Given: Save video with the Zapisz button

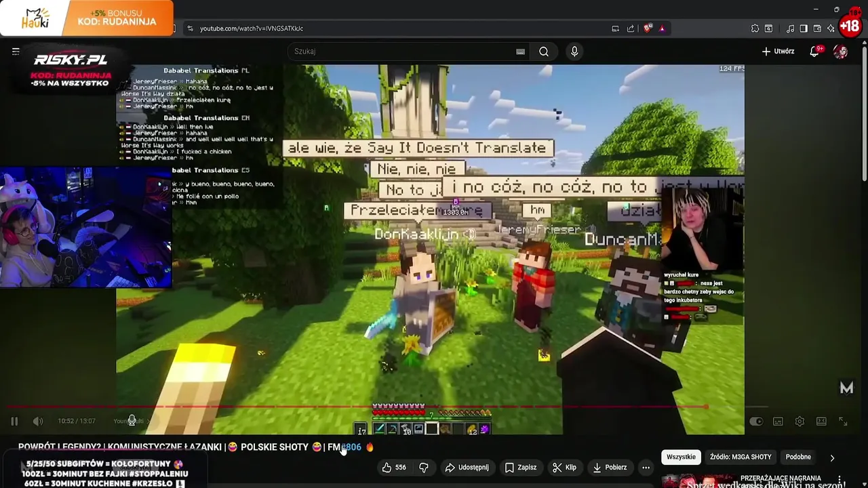Looking at the screenshot, I should (x=521, y=467).
